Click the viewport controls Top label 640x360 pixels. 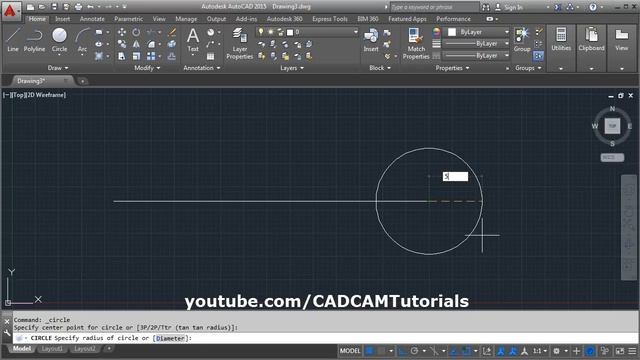(18, 95)
